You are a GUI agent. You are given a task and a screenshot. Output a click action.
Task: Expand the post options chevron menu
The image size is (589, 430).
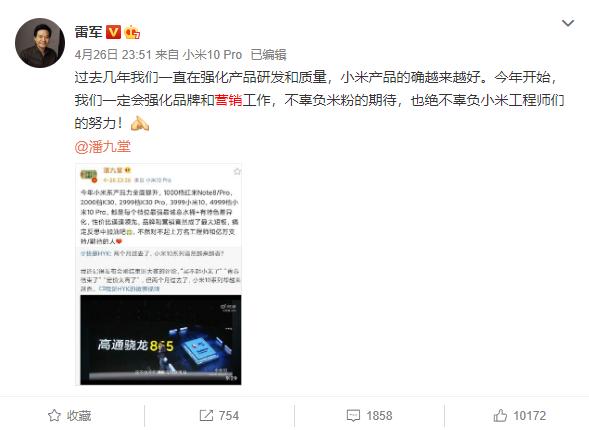pyautogui.click(x=568, y=23)
